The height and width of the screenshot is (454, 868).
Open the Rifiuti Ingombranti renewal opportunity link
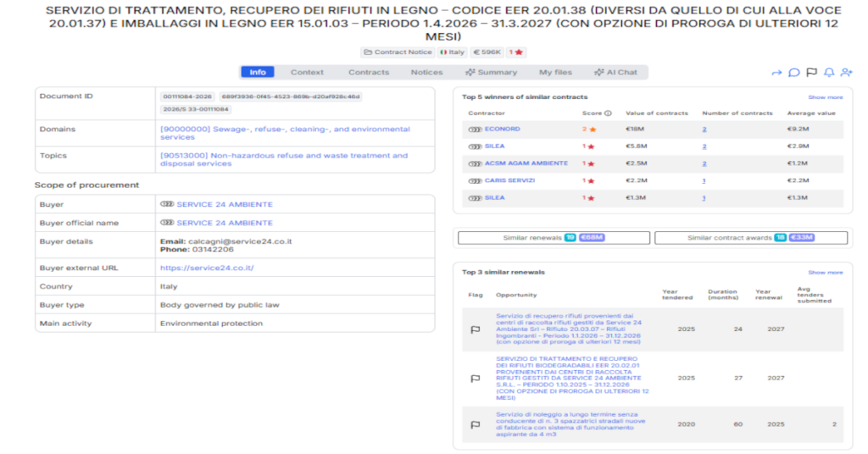569,329
